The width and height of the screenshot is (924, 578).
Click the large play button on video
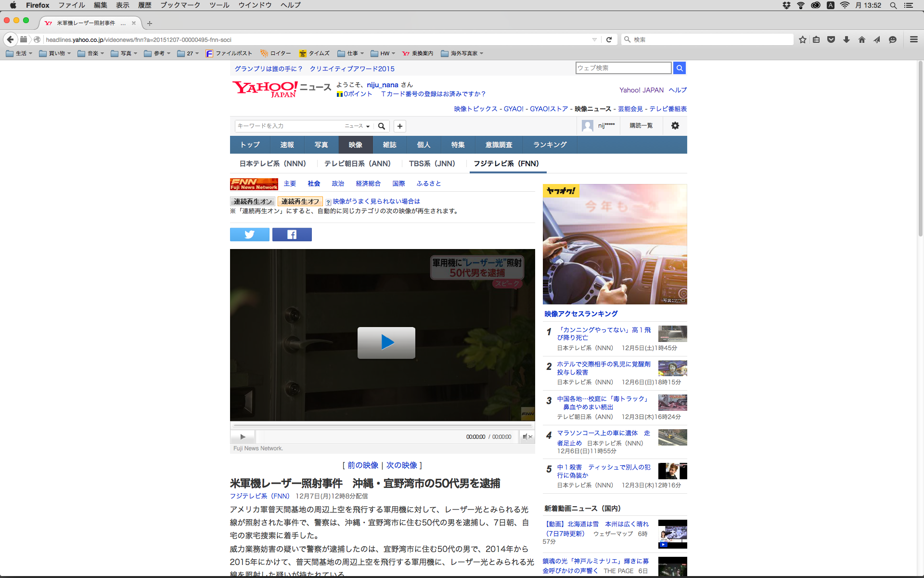click(386, 342)
